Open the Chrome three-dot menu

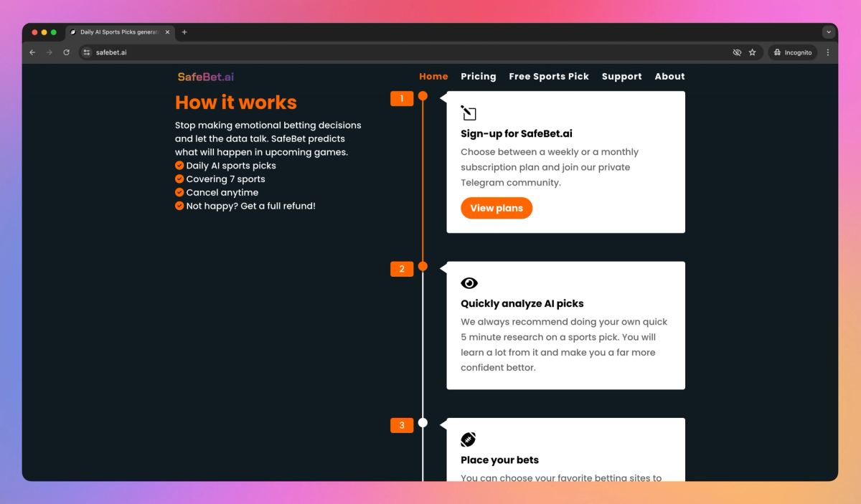[828, 52]
